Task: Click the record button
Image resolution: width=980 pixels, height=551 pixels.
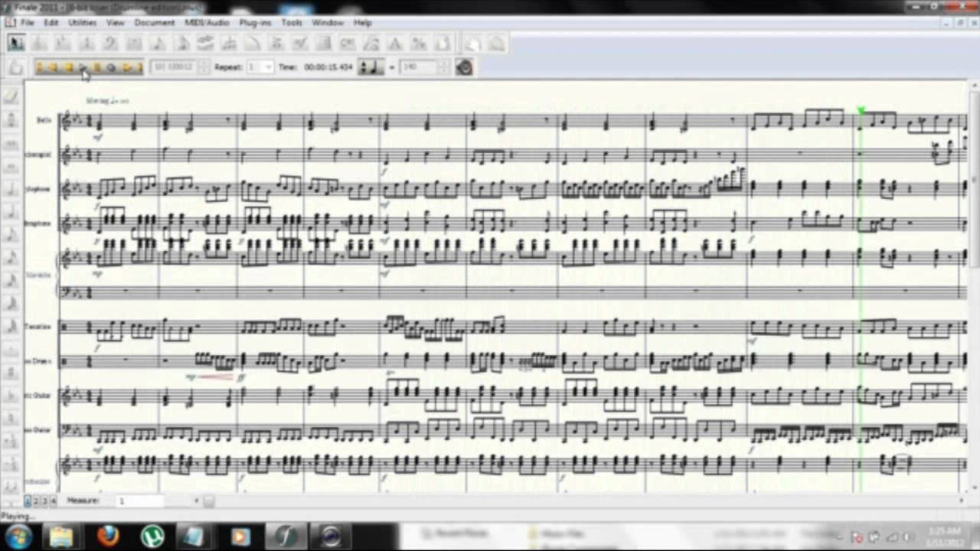Action: pyautogui.click(x=111, y=67)
